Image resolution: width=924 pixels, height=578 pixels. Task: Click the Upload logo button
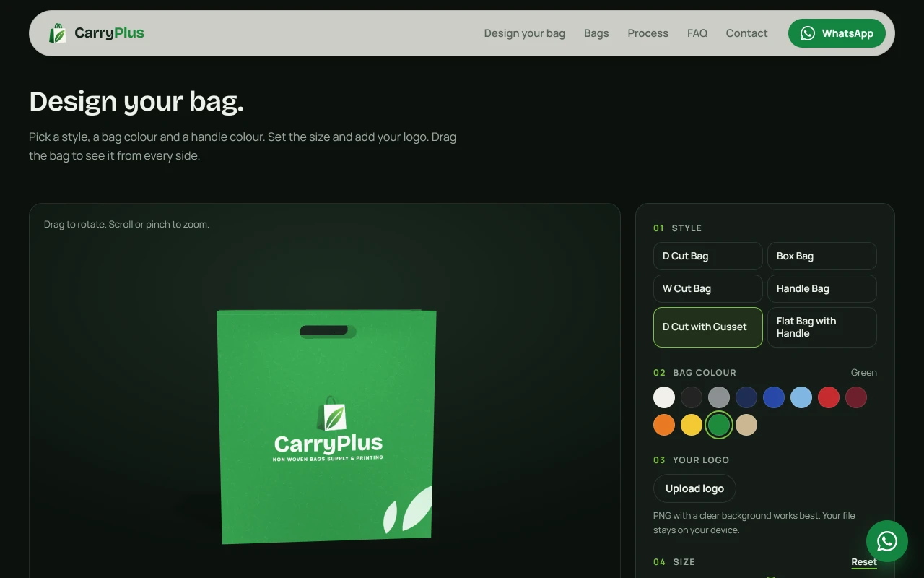(x=694, y=488)
